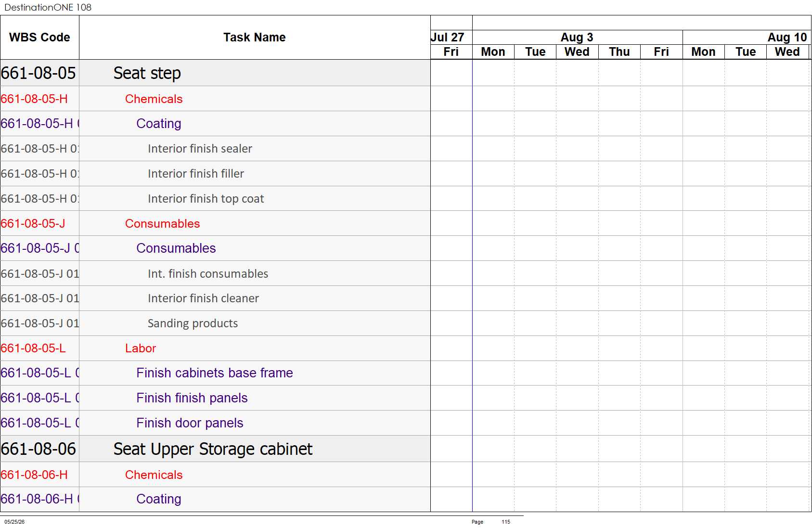Image resolution: width=812 pixels, height=528 pixels.
Task: Click the page number 115
Action: 506,522
